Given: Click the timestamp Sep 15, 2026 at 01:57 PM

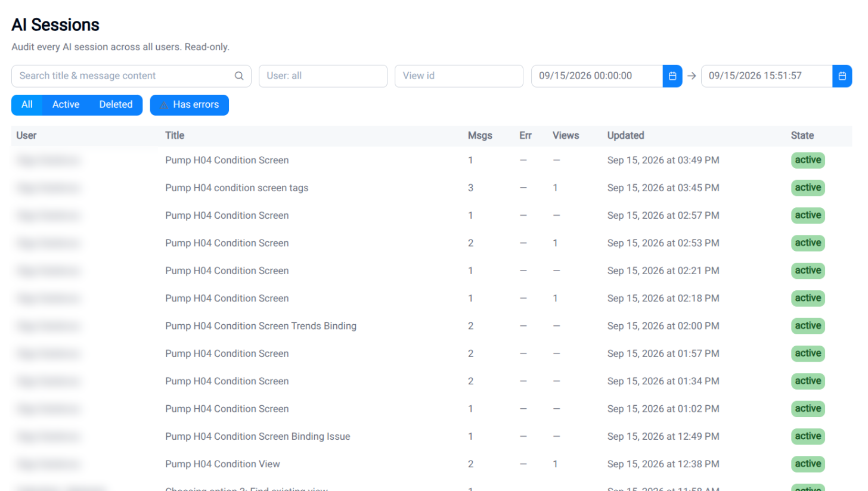Looking at the screenshot, I should click(663, 353).
